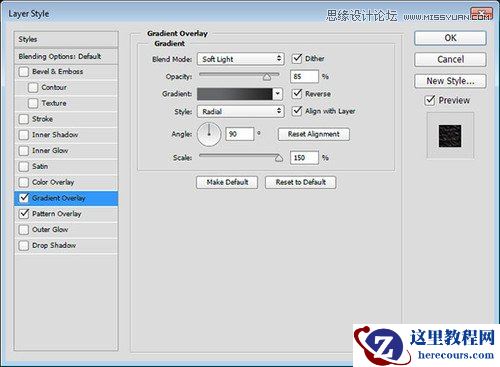
Task: Enable the Stroke effect checkbox
Action: coord(24,119)
